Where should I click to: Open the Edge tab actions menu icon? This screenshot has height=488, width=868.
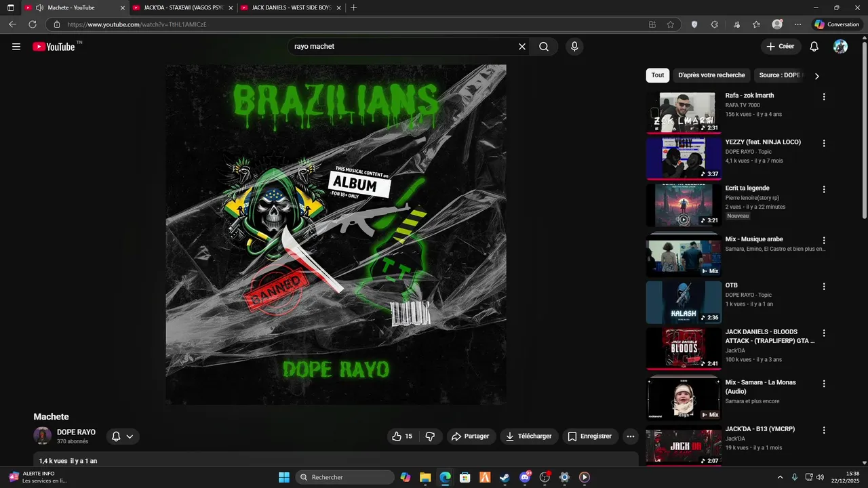tap(10, 7)
